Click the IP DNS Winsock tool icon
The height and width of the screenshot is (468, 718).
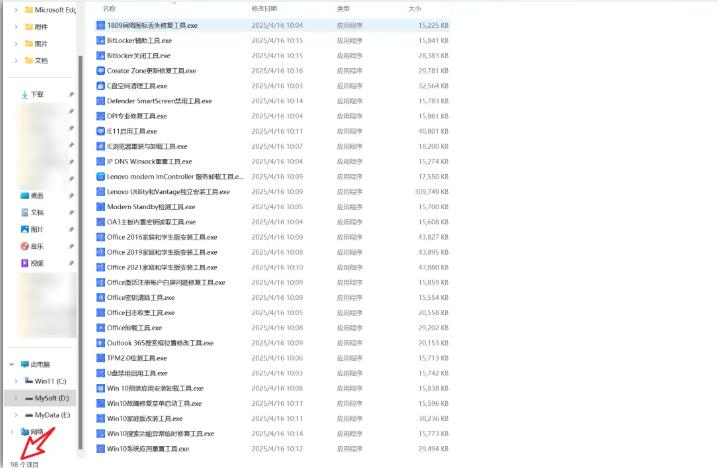coord(100,161)
